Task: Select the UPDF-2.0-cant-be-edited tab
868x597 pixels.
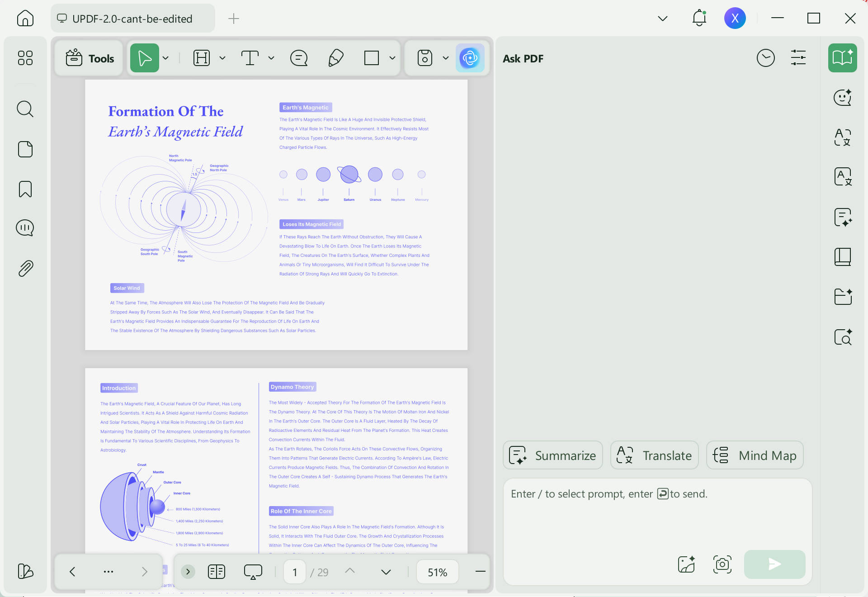Action: pyautogui.click(x=132, y=19)
